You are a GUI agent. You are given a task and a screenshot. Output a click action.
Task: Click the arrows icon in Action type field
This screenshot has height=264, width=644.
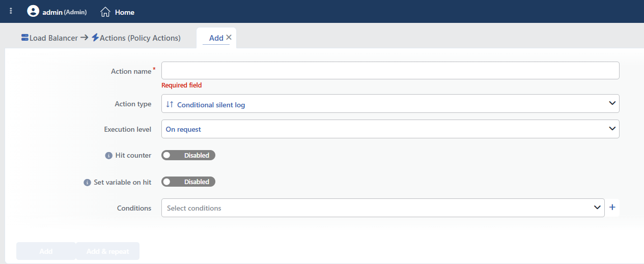pyautogui.click(x=170, y=104)
